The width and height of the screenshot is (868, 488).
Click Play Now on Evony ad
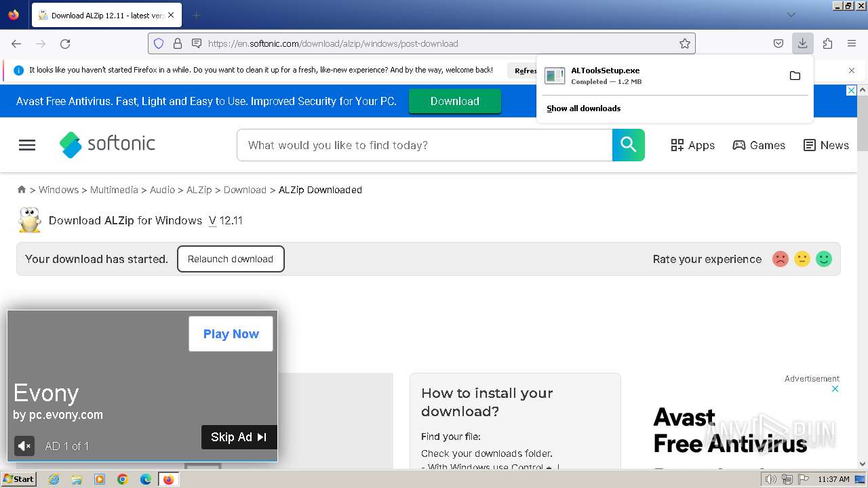(x=231, y=333)
